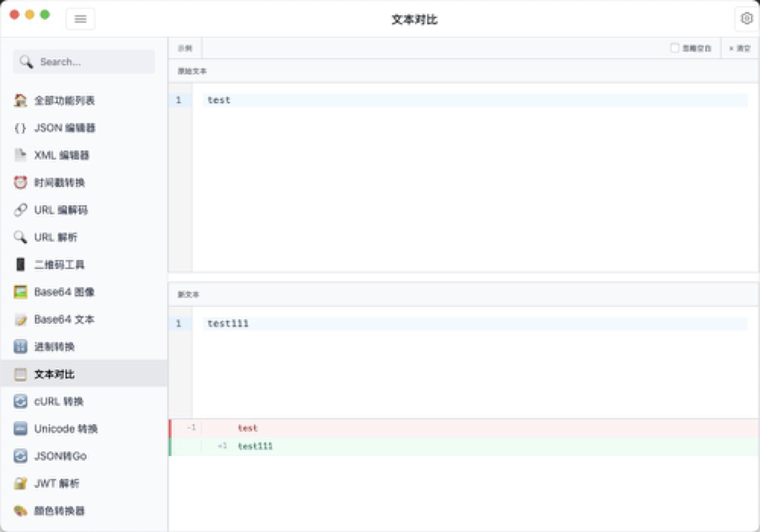Click the JSON 编辑器 braces icon

(x=21, y=128)
